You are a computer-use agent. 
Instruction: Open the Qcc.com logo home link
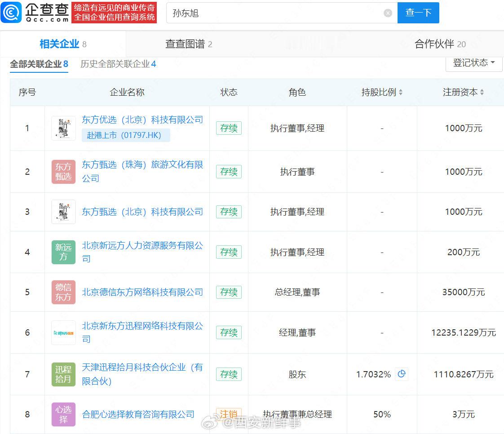coord(35,13)
